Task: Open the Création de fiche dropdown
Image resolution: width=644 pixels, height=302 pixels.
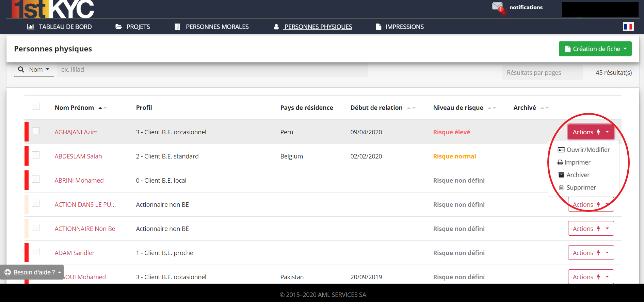Action: 595,49
